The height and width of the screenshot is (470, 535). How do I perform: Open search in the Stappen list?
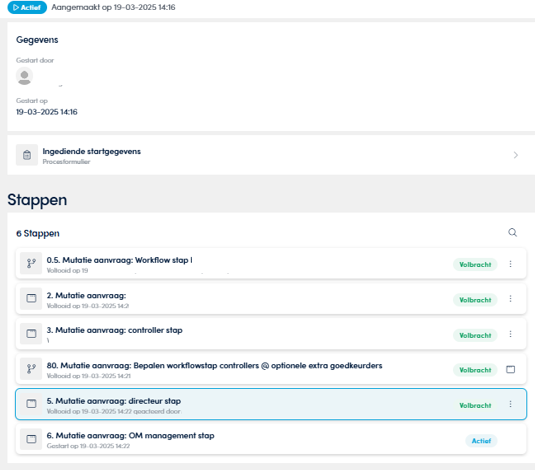point(512,232)
